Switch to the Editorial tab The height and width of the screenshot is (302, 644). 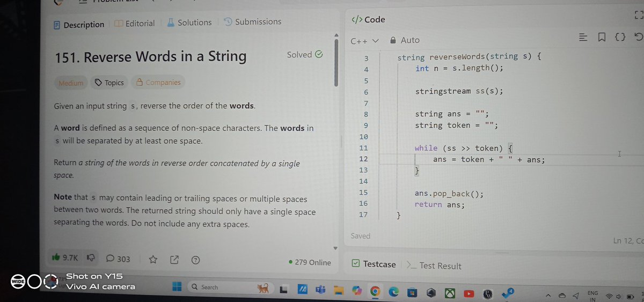(135, 24)
